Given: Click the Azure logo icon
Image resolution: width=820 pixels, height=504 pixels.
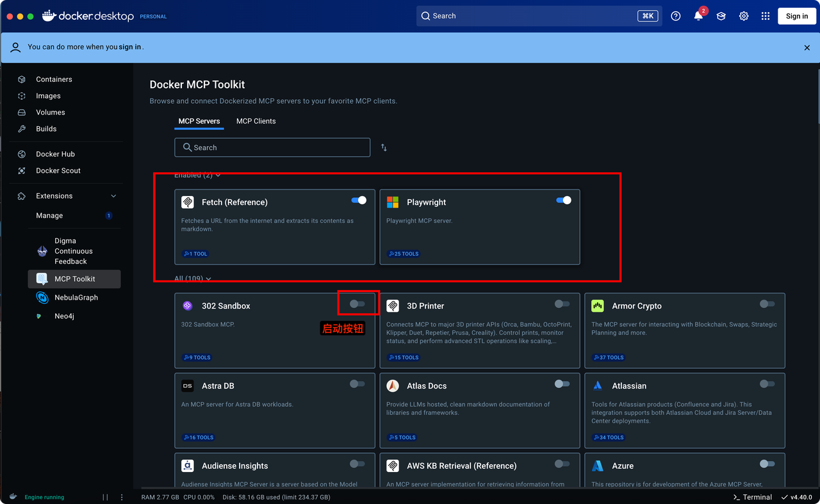Looking at the screenshot, I should 598,466.
